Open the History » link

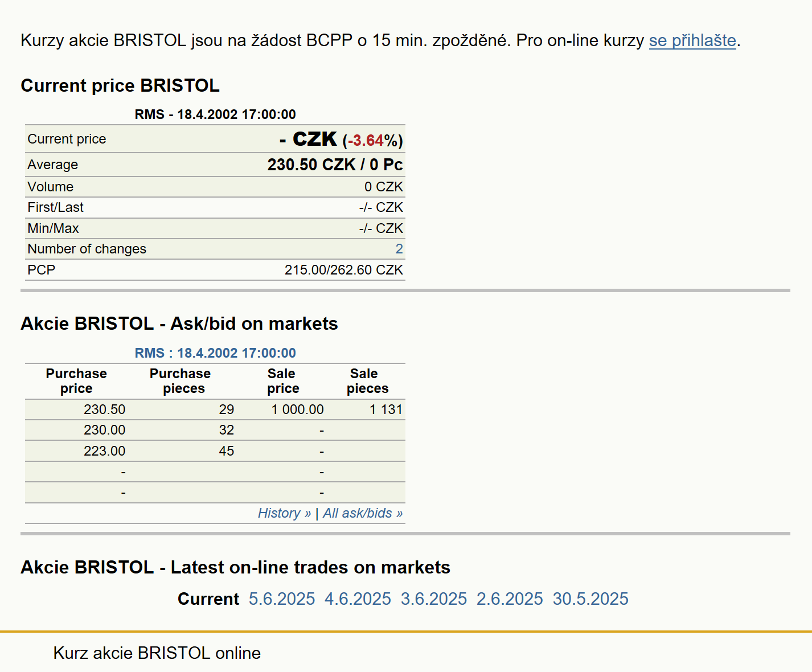point(284,513)
